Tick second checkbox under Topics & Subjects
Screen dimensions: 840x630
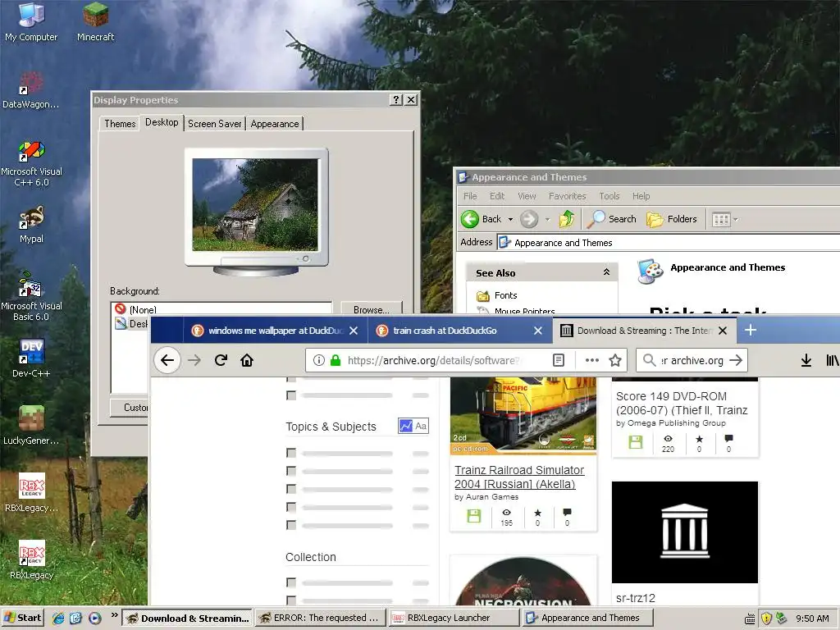click(x=291, y=471)
